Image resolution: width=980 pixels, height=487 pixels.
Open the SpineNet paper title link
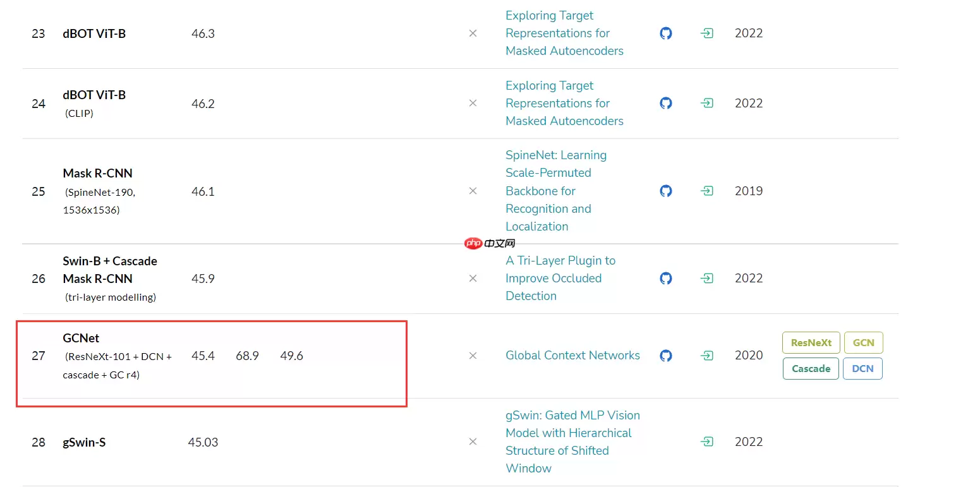556,191
